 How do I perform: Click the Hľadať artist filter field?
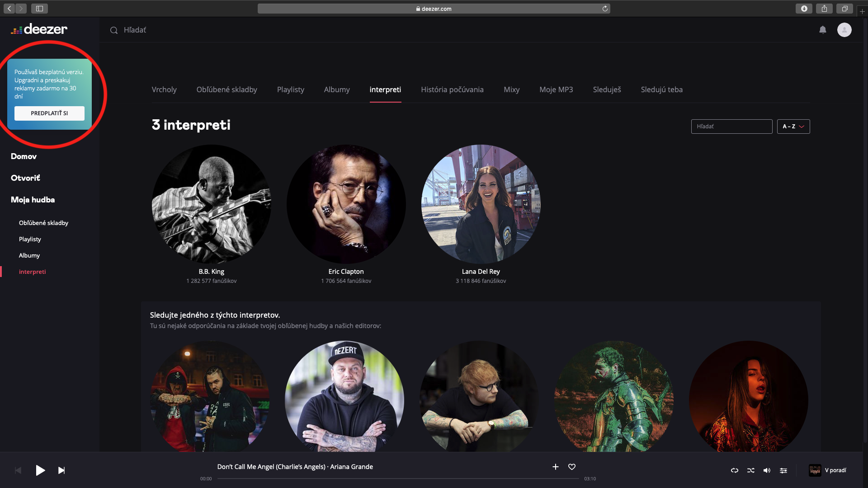point(731,127)
